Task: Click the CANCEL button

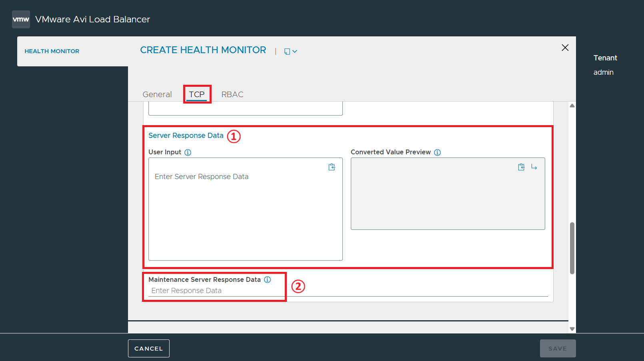Action: pyautogui.click(x=149, y=348)
